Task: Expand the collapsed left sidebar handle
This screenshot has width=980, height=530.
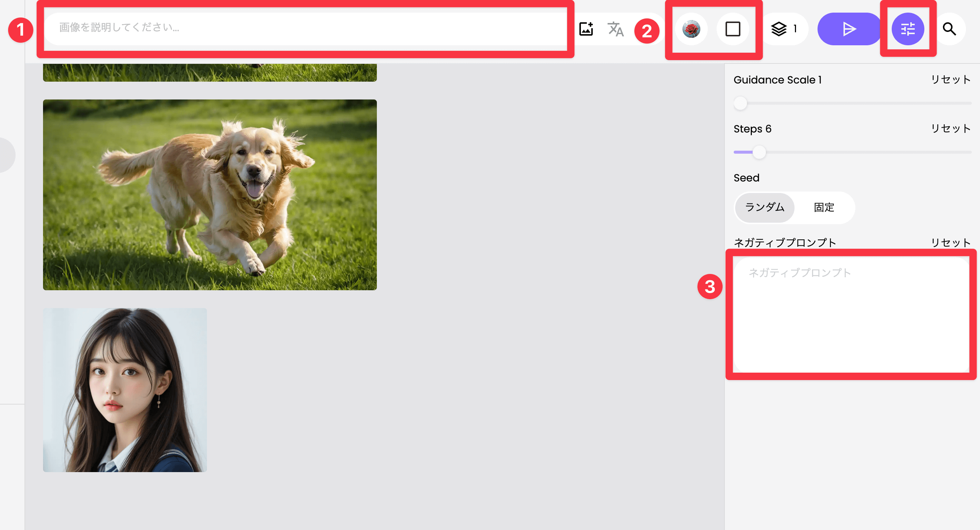Action: pyautogui.click(x=7, y=155)
